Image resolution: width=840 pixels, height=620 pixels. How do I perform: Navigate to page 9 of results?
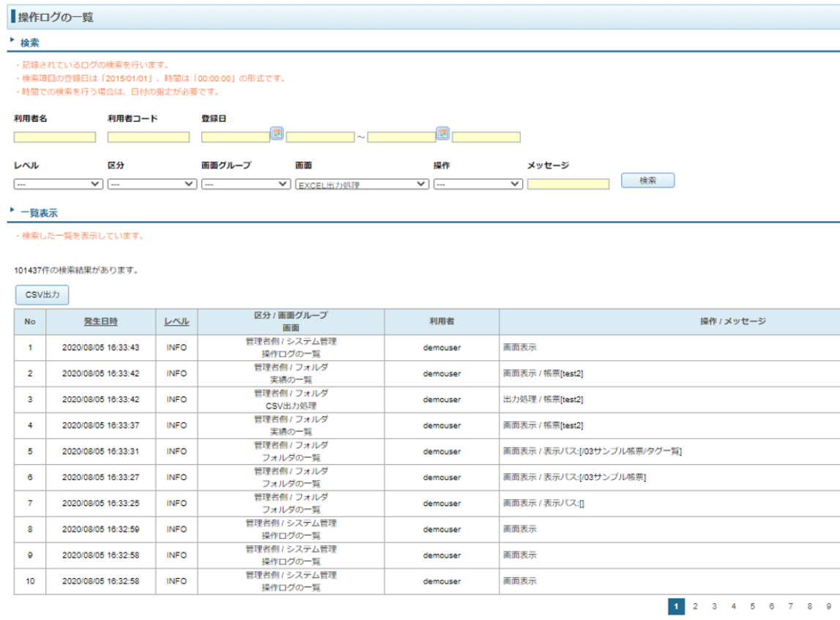[x=828, y=606]
